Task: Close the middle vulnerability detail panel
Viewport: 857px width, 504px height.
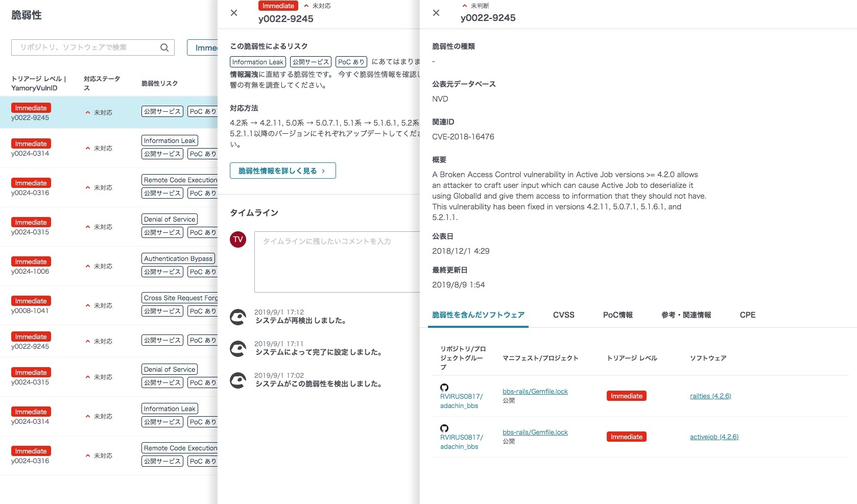Action: point(234,13)
